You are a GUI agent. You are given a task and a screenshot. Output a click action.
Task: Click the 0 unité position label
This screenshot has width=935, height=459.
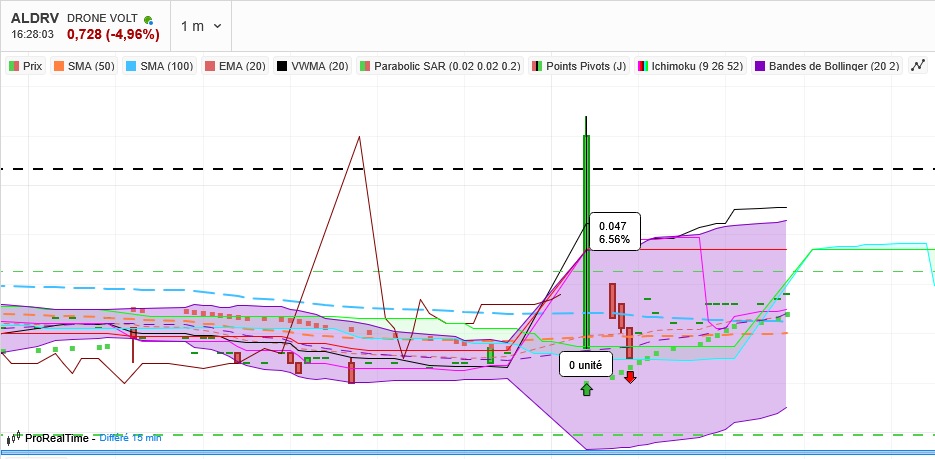(x=586, y=365)
